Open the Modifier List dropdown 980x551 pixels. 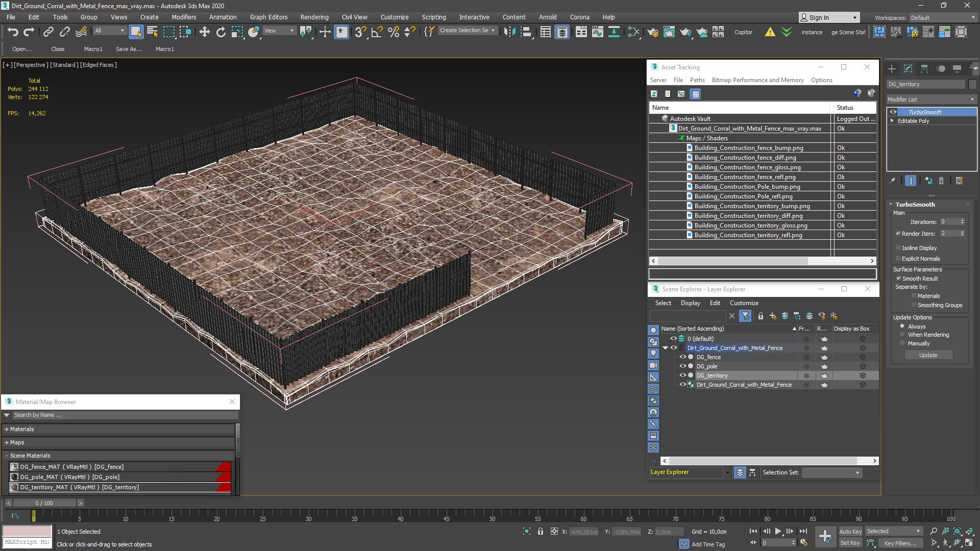pos(932,99)
